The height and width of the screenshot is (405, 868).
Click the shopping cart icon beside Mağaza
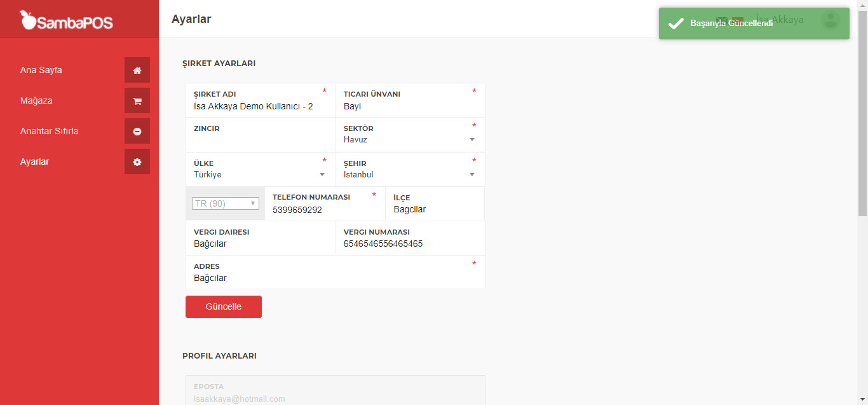[137, 100]
